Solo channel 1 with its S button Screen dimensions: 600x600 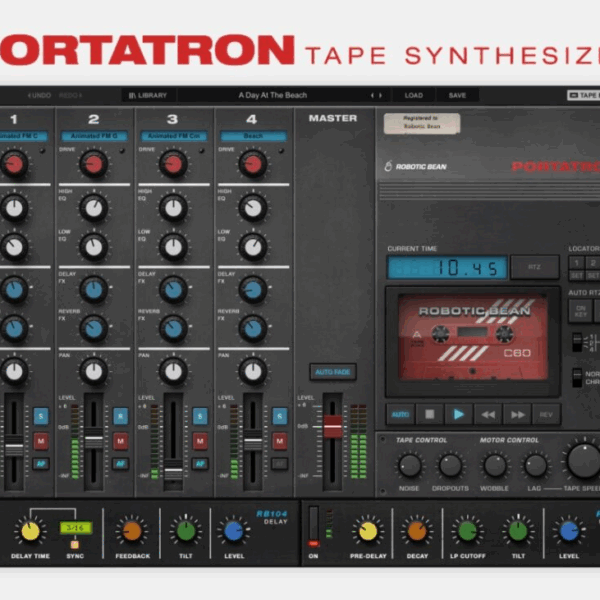click(x=41, y=416)
